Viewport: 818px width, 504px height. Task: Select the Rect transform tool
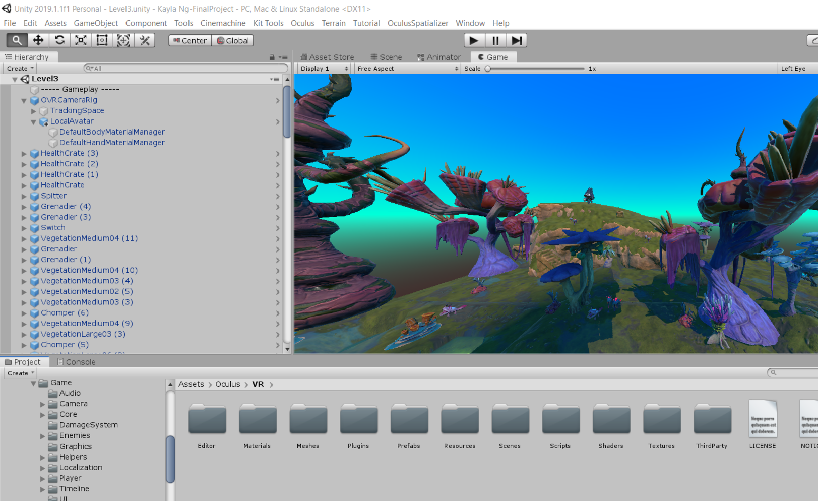pyautogui.click(x=102, y=40)
